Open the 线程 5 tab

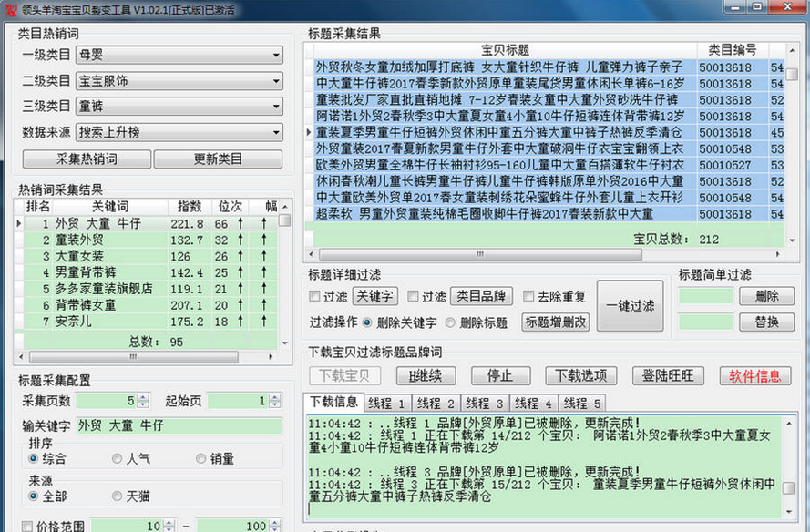582,403
